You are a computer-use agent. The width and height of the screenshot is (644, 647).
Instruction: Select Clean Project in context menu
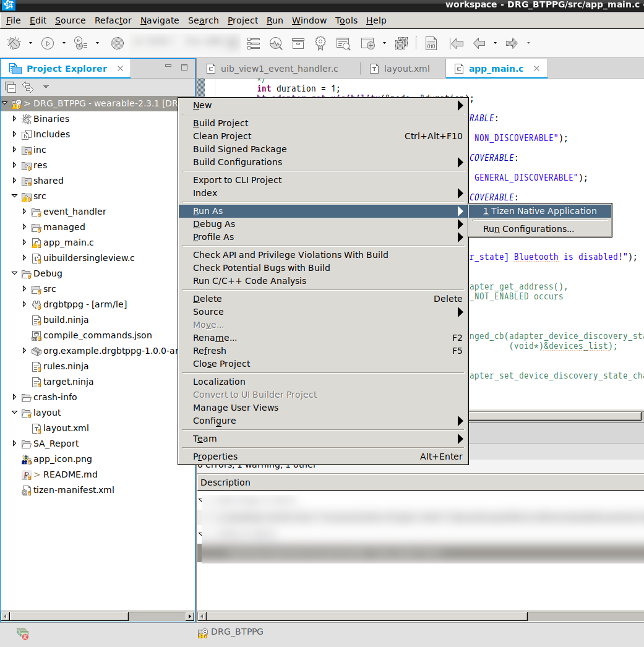click(323, 136)
